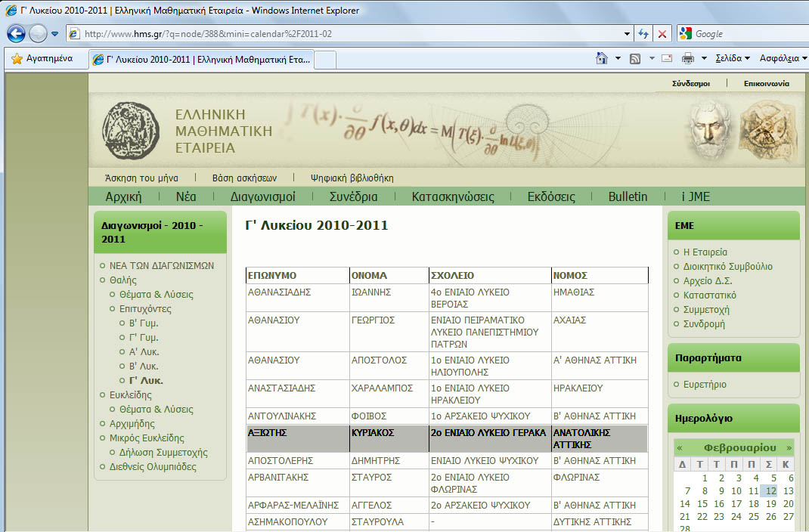This screenshot has height=532, width=809.
Task: Open Η Εταιρεία in the ΕΜΕ panel
Action: pyautogui.click(x=705, y=252)
